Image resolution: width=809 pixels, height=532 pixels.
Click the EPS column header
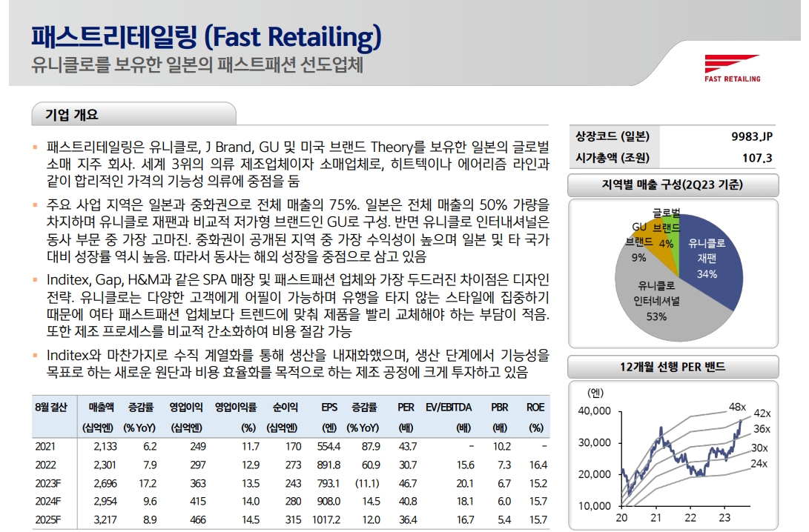pos(329,408)
